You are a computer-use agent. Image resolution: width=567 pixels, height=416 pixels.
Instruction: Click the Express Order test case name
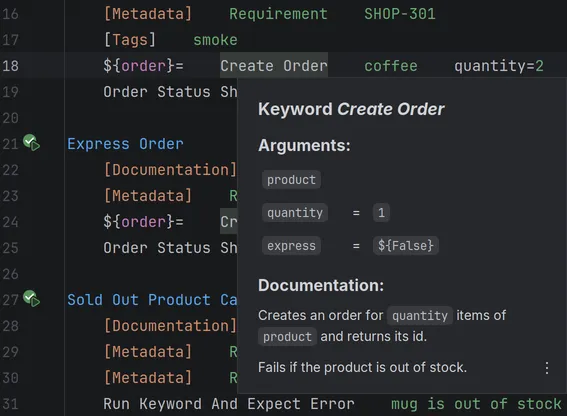125,144
